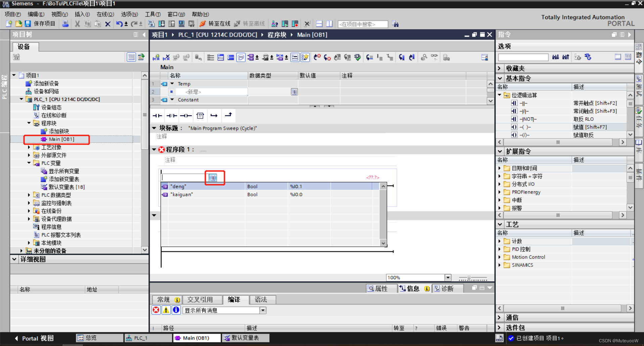Click the Undo arrow icon
The height and width of the screenshot is (346, 644).
(x=119, y=24)
